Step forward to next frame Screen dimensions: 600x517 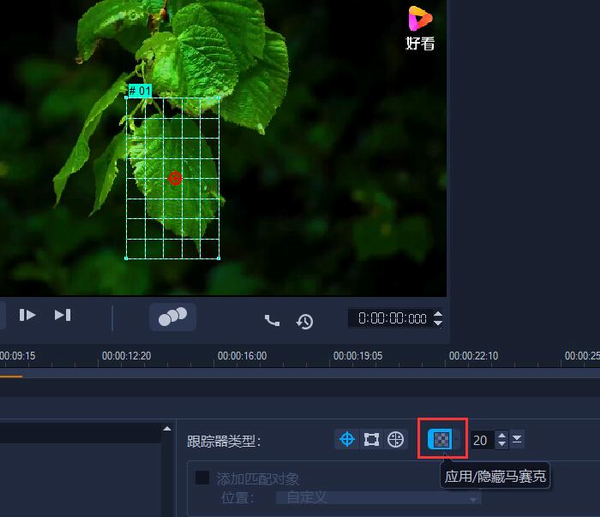[x=27, y=315]
